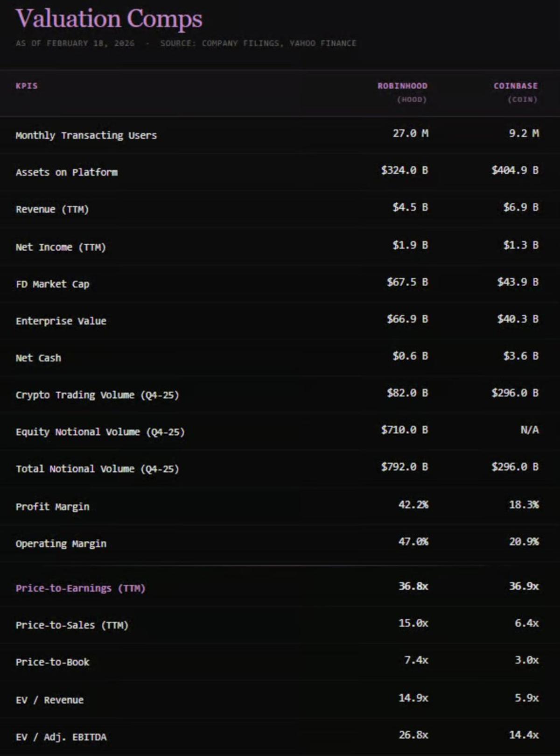This screenshot has height=756, width=560.
Task: Select the FD Market Cap row label
Action: (52, 284)
